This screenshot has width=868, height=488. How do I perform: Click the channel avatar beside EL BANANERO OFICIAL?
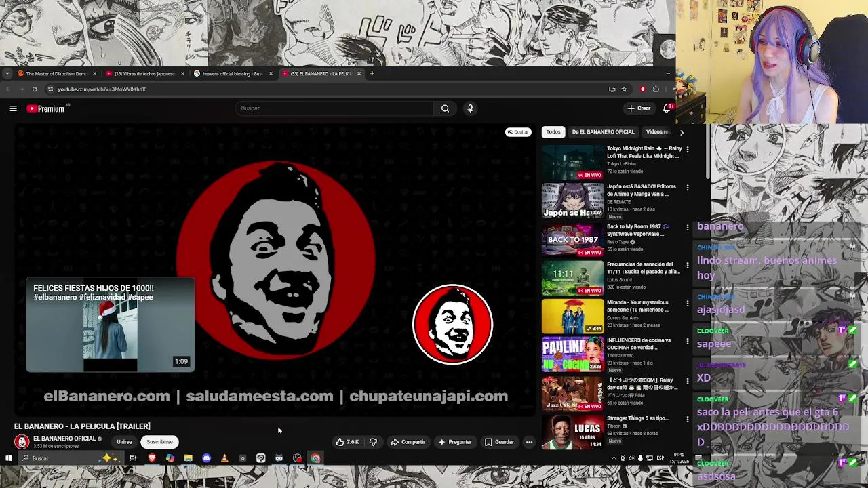pos(22,442)
